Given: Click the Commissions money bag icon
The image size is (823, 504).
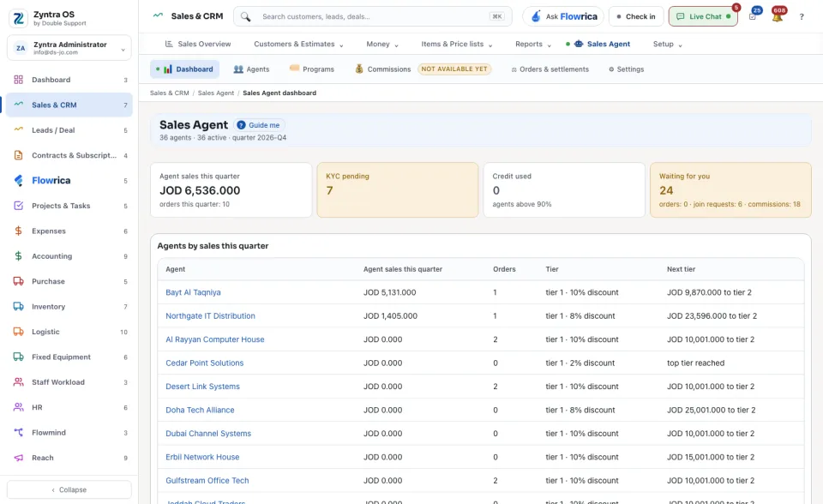Looking at the screenshot, I should point(359,69).
